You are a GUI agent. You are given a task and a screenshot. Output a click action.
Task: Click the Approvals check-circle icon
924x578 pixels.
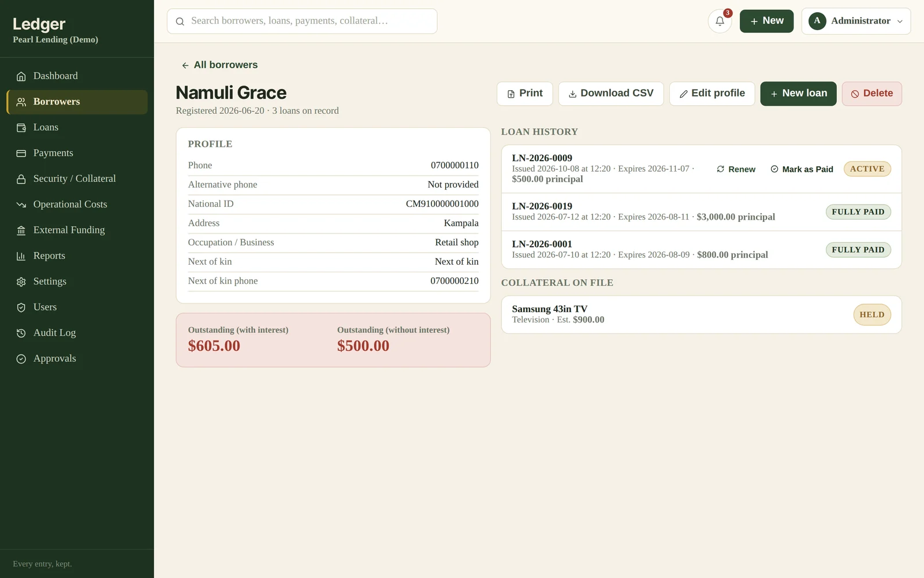pos(21,359)
